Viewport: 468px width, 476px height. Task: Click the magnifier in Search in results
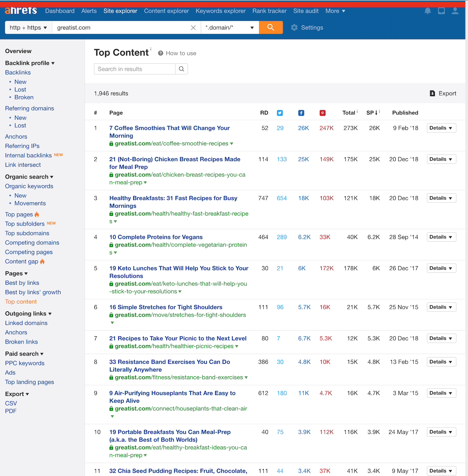pos(182,69)
